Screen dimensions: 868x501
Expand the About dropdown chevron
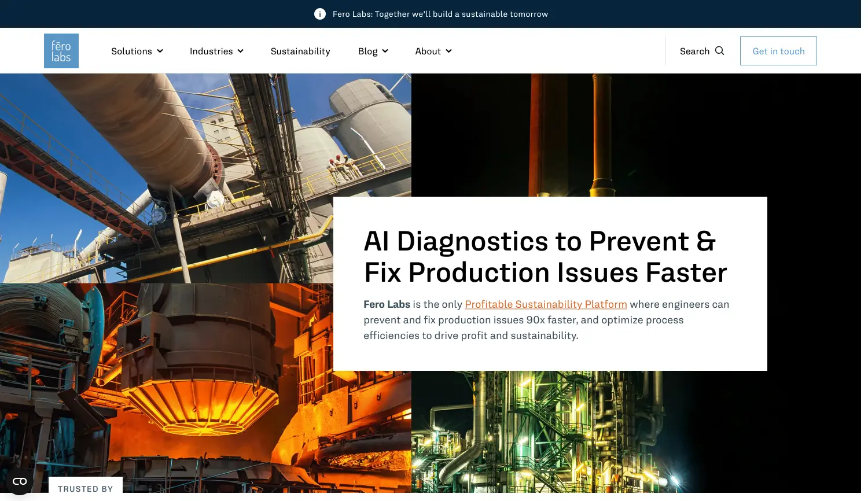pos(448,51)
